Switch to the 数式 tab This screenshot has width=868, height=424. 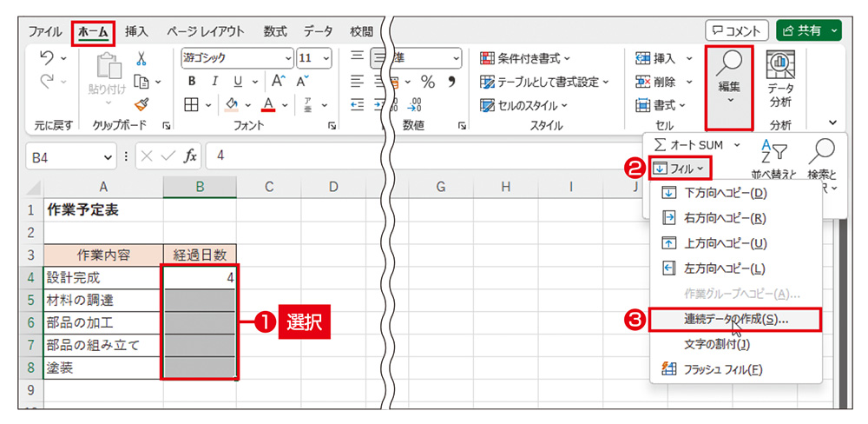click(x=275, y=31)
